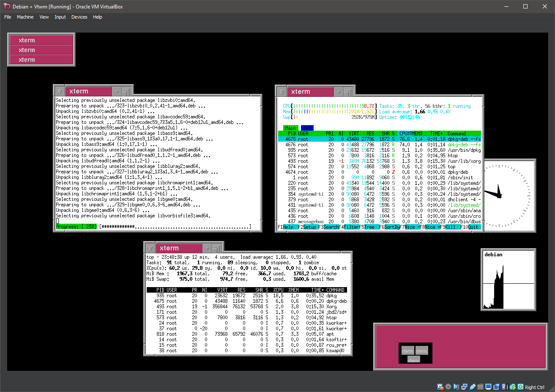Viewport: 555px width, 392px height.
Task: Open the window menu triangle on the top xterm
Action: pyautogui.click(x=60, y=90)
